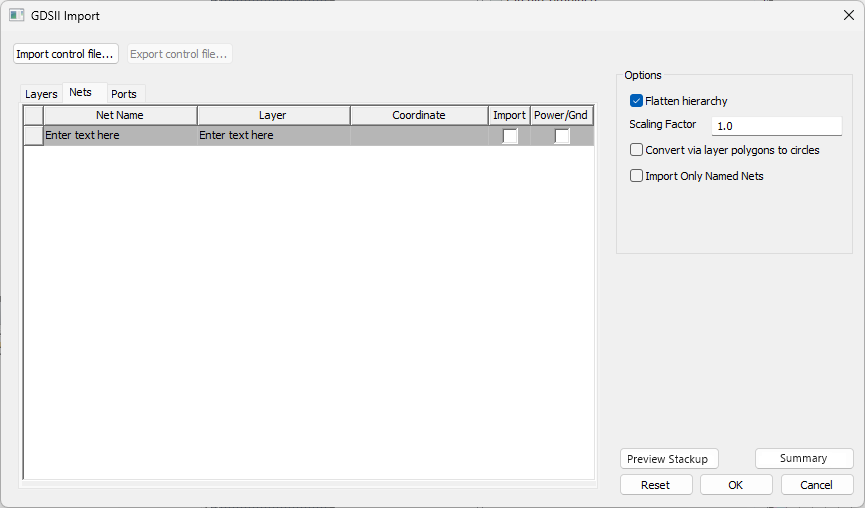Viewport: 865px width, 508px height.
Task: Click the Coordinate column header
Action: 419,115
